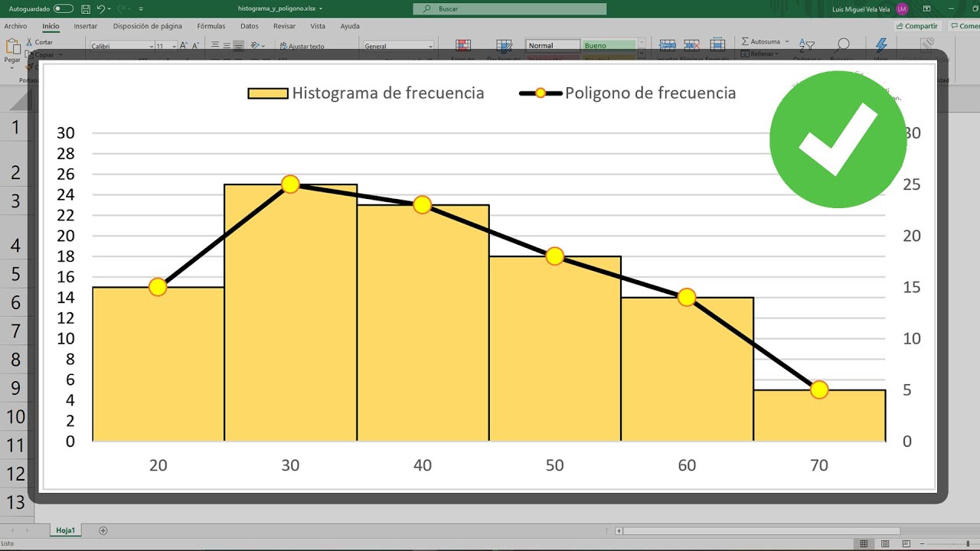This screenshot has height=551, width=980.
Task: Click the Eliminar cells icon
Action: 692,45
